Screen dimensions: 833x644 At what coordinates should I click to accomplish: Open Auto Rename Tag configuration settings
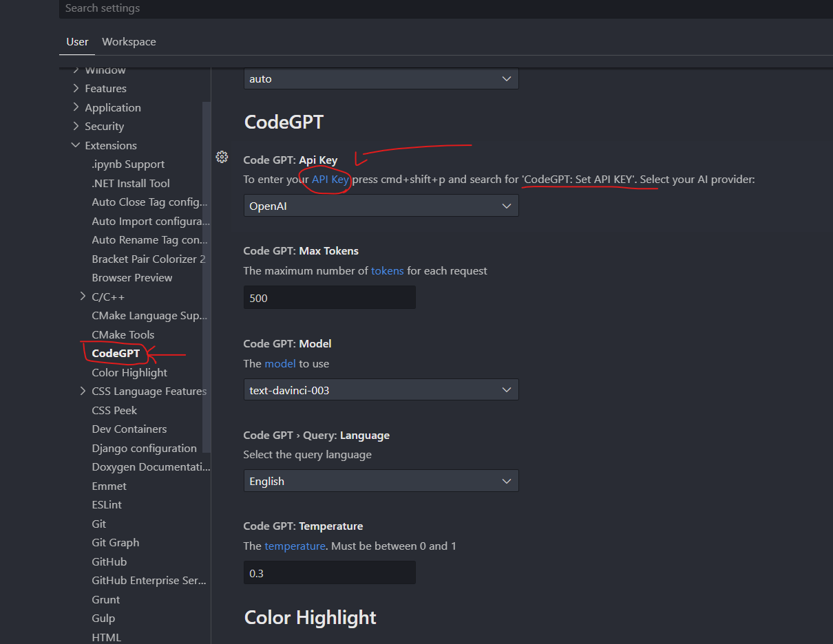tap(149, 239)
